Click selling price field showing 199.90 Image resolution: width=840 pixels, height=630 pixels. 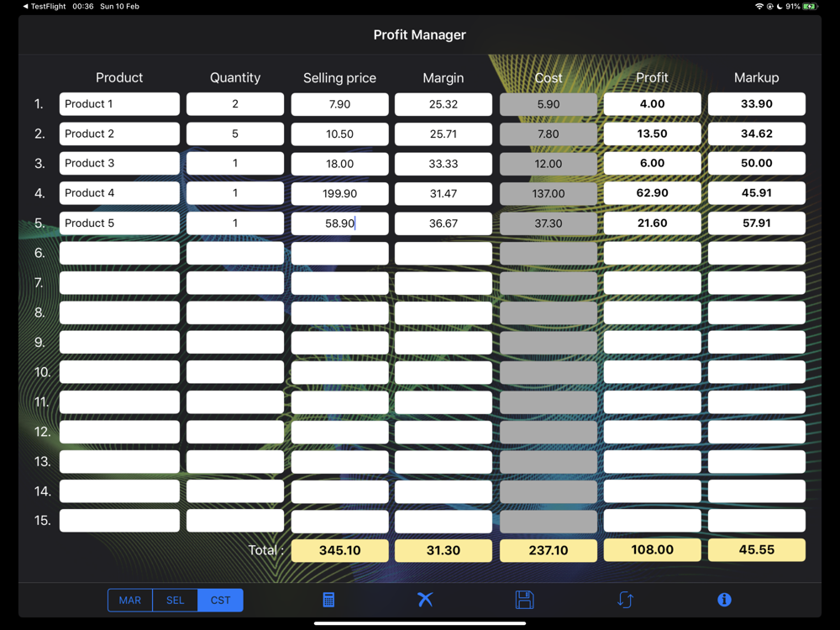point(339,193)
